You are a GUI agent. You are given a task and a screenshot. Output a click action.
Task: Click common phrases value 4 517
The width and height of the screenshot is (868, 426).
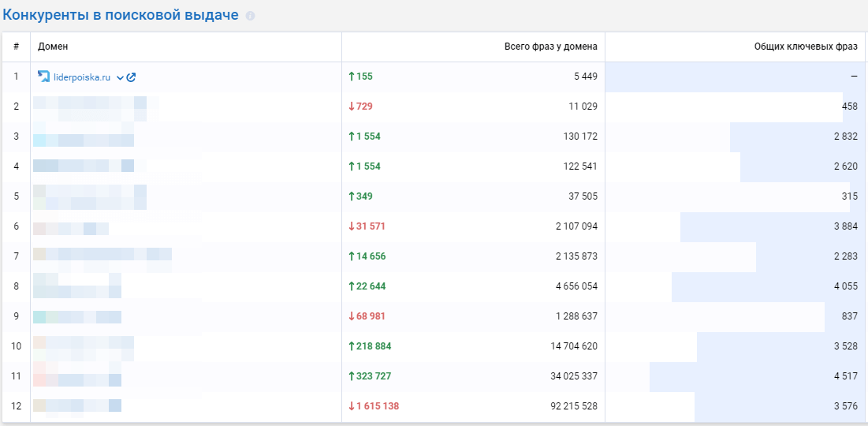click(846, 376)
